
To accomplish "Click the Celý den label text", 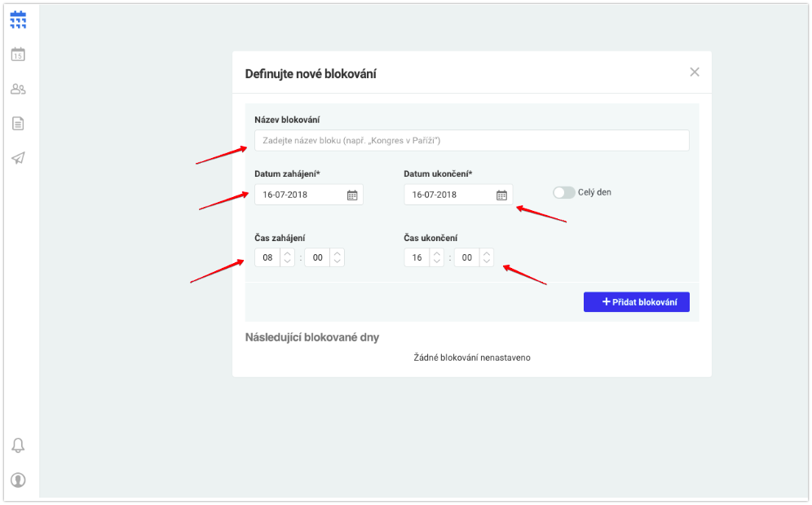I will [x=594, y=192].
